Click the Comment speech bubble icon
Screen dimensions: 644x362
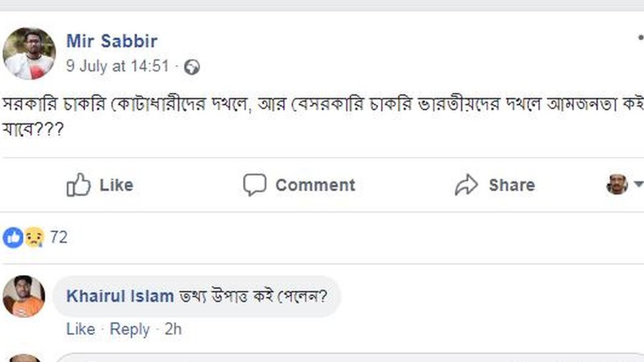coord(254,185)
